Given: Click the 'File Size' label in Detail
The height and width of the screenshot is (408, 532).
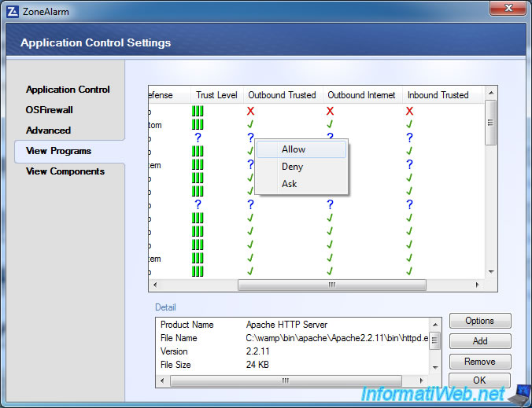Looking at the screenshot, I should pyautogui.click(x=175, y=365).
